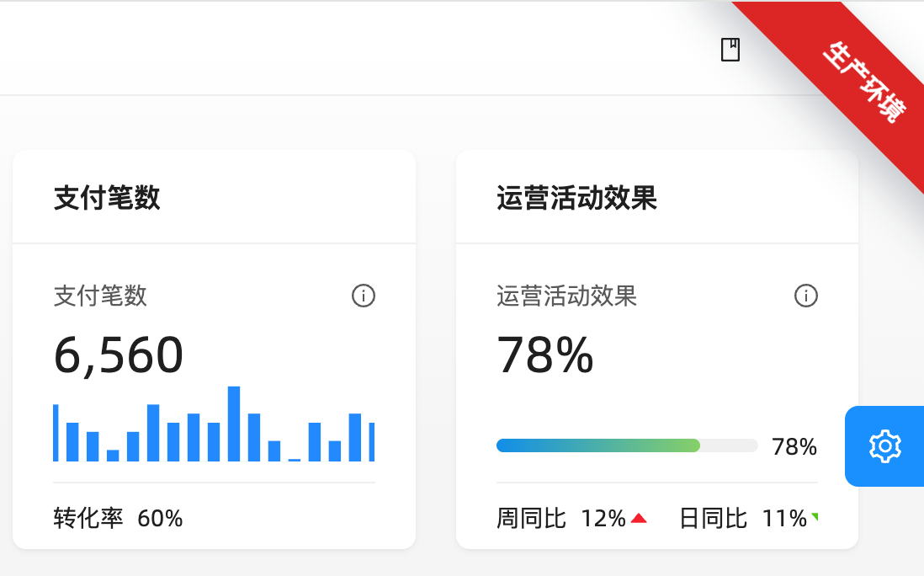
Task: Click the grey 支付笔数 subtitle label
Action: pos(100,296)
